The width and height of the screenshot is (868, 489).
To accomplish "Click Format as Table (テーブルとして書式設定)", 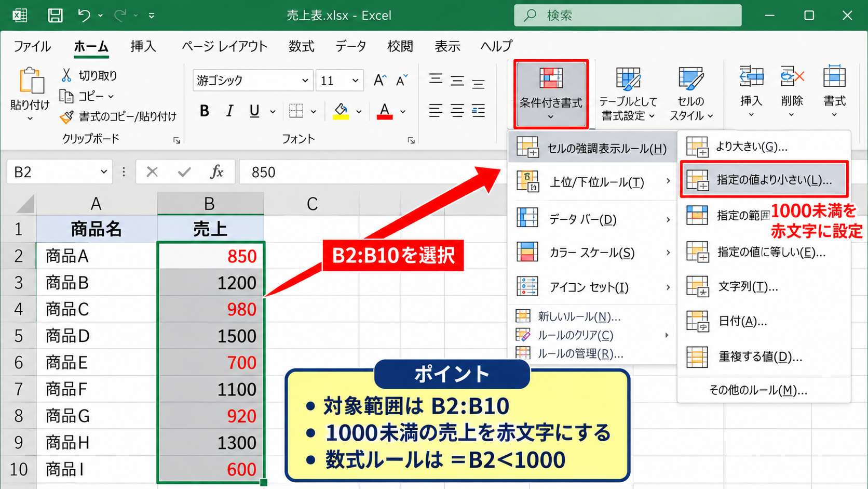I will (628, 94).
